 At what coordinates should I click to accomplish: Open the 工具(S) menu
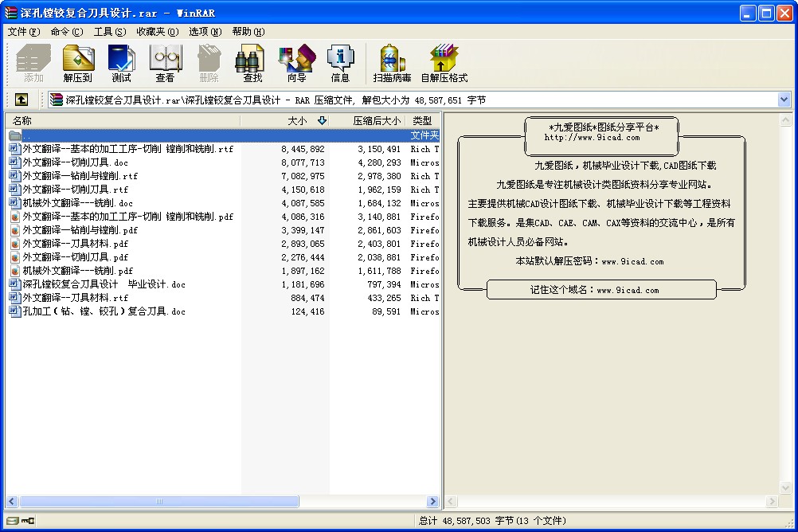[109, 32]
